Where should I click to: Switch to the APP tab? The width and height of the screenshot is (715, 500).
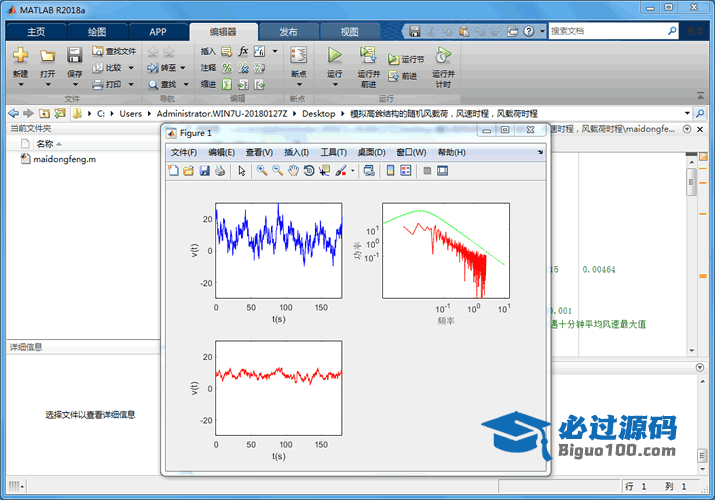[158, 32]
